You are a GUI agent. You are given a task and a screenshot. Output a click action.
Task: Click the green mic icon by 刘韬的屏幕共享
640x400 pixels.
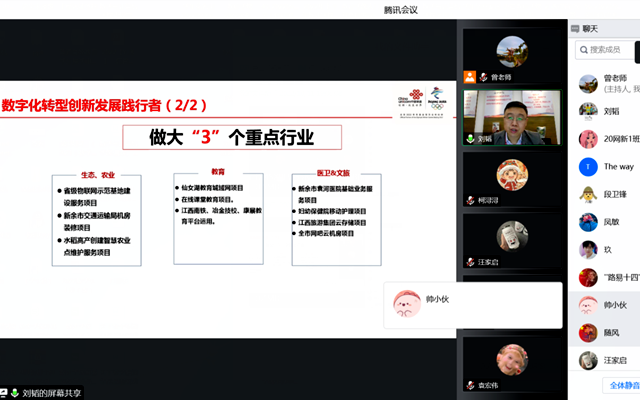pyautogui.click(x=15, y=393)
